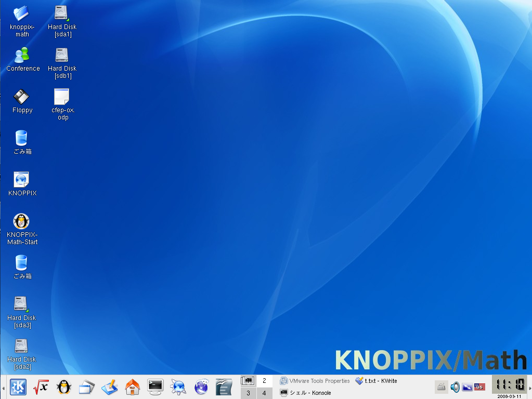Image resolution: width=532 pixels, height=399 pixels.
Task: Open the KNOPPIX desktop document icon
Action: [22, 184]
